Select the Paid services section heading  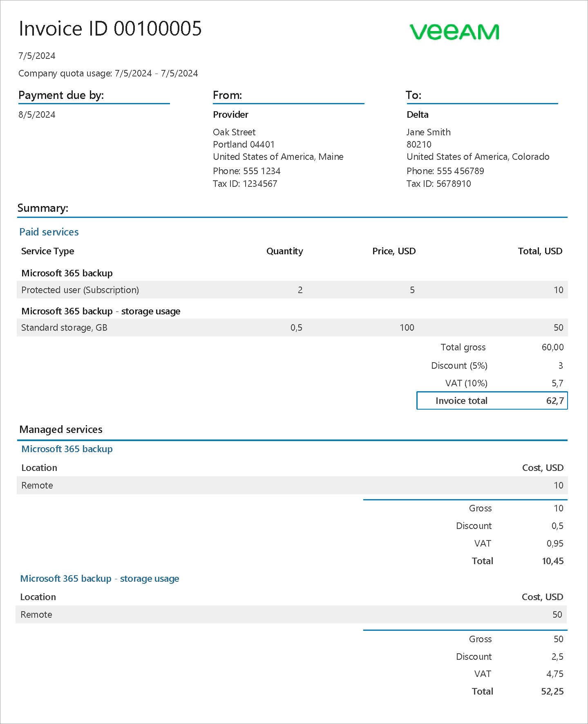click(x=49, y=232)
